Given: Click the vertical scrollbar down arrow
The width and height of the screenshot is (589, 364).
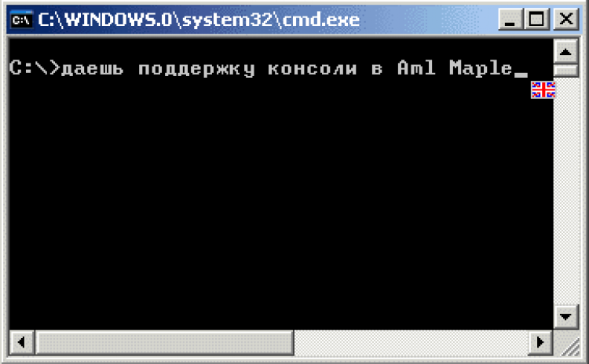Looking at the screenshot, I should tap(565, 317).
